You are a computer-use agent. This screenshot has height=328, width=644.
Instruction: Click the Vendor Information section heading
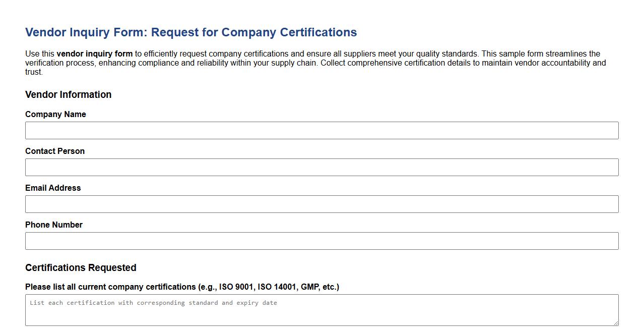pyautogui.click(x=68, y=94)
